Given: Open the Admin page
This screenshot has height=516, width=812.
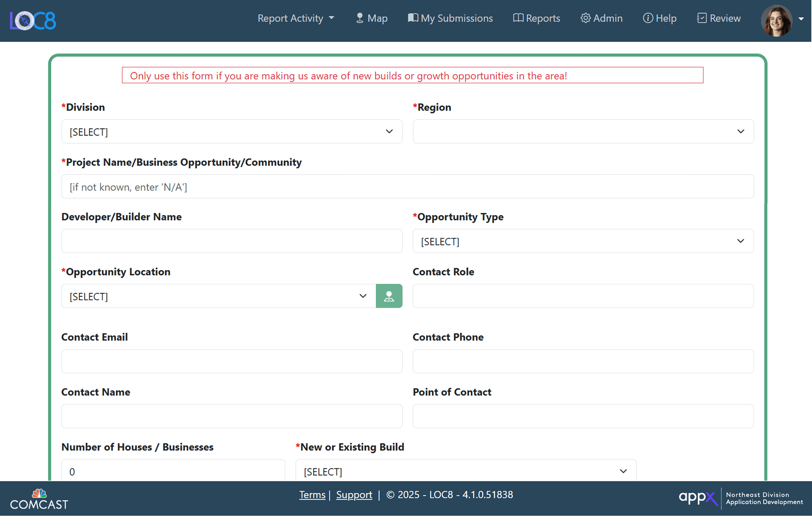Looking at the screenshot, I should (x=601, y=18).
